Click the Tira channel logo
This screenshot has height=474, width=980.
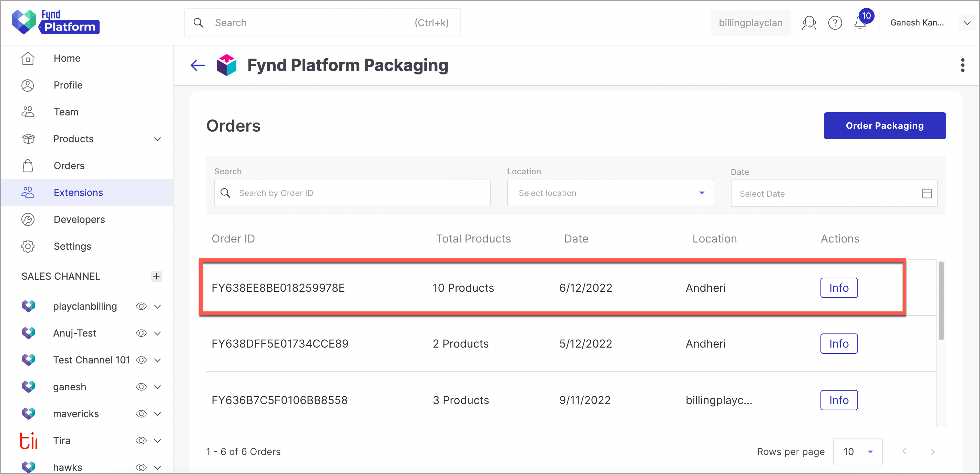tap(29, 441)
